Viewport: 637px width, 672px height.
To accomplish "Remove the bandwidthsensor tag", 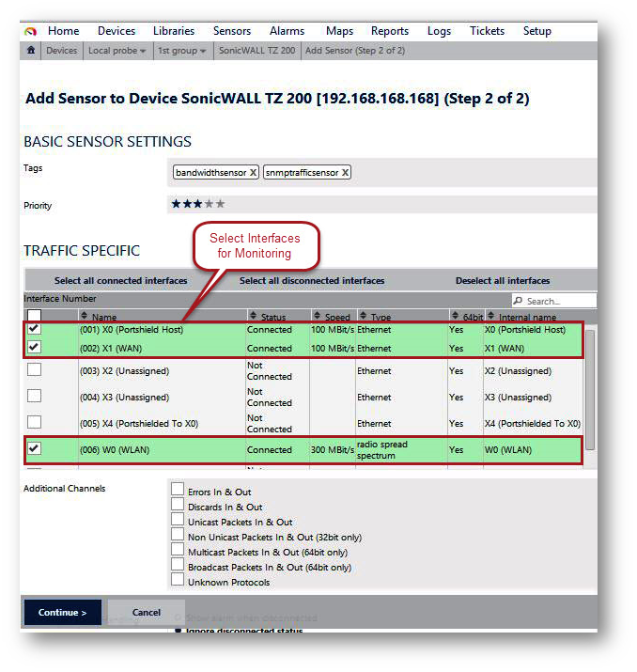I will click(253, 173).
